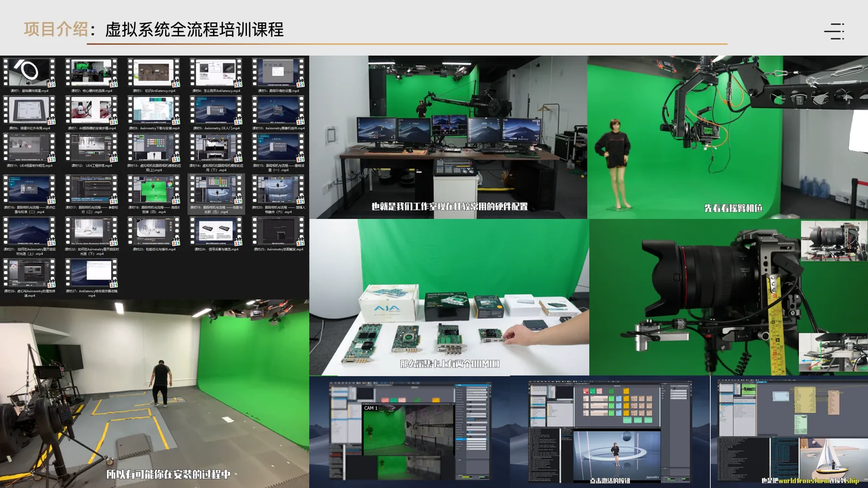Open 课时11 UE4场景制作规范.mp4
This screenshot has width=868, height=488.
29,148
